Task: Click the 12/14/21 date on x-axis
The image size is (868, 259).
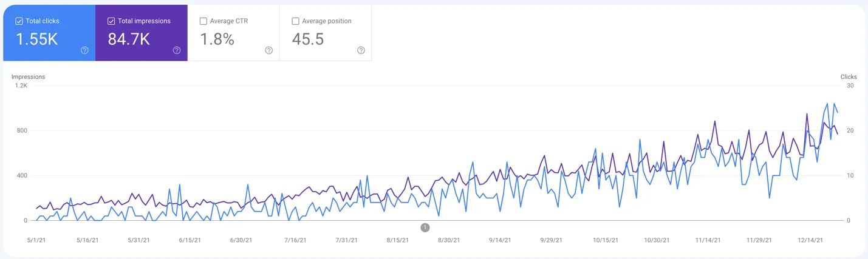Action: (x=810, y=240)
